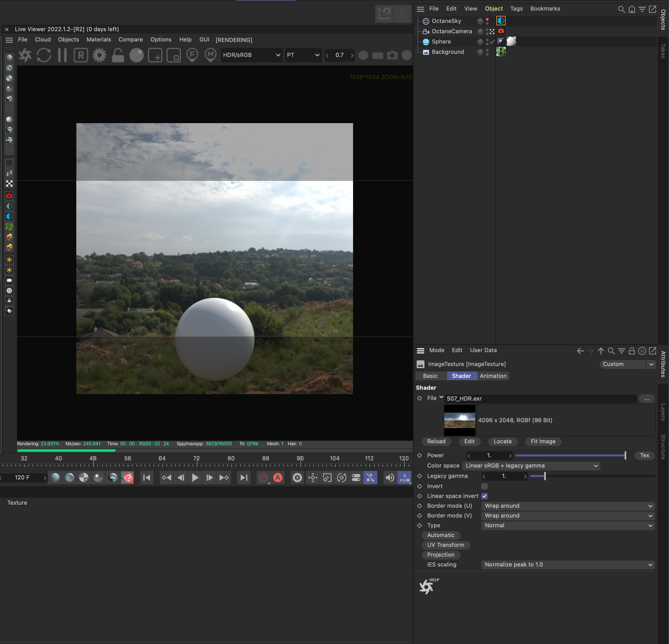This screenshot has height=644, width=669.
Task: Select the material picker M icon
Action: [211, 55]
